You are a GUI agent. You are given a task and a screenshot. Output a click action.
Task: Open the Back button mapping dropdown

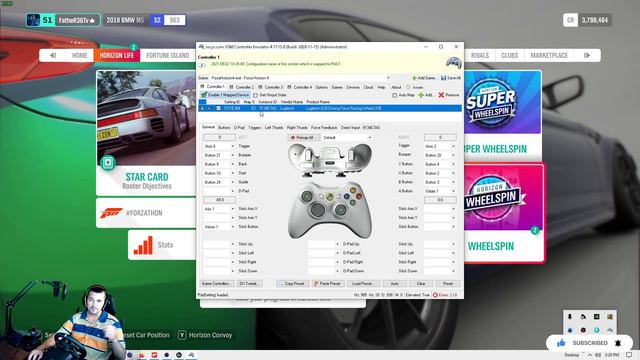click(233, 164)
